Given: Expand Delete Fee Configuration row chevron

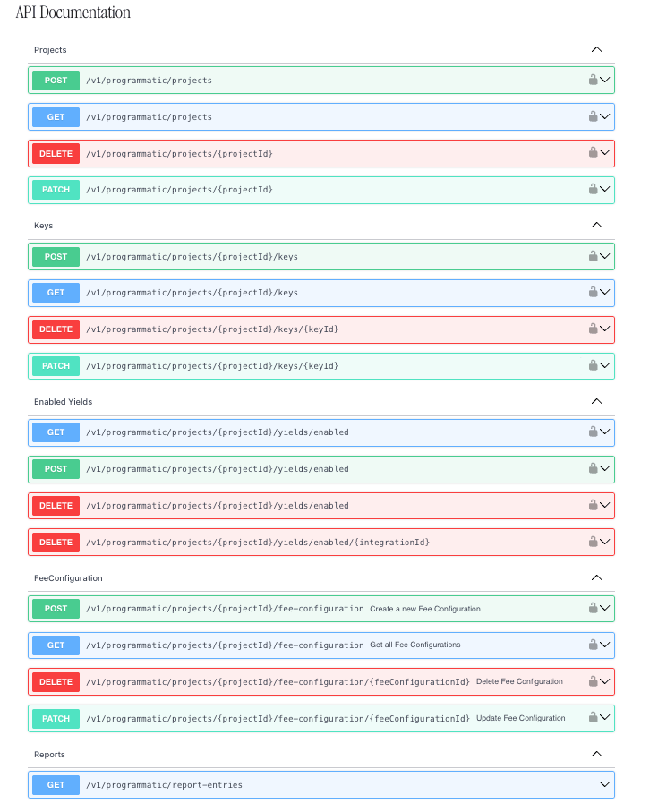Looking at the screenshot, I should click(604, 681).
